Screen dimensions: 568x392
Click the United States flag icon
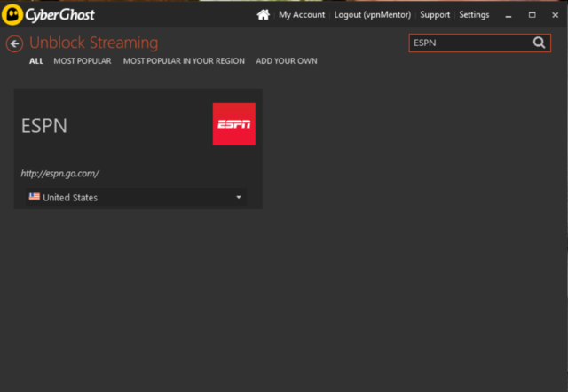(35, 197)
